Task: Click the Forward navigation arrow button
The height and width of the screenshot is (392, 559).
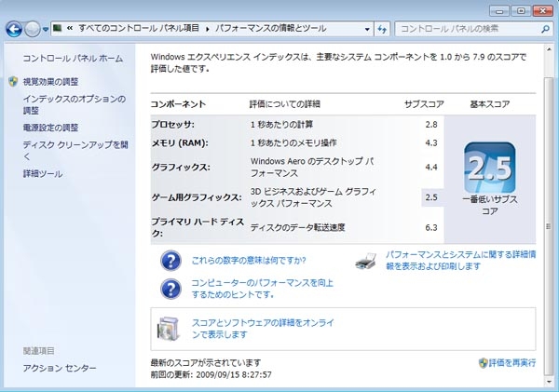Action: (x=34, y=30)
